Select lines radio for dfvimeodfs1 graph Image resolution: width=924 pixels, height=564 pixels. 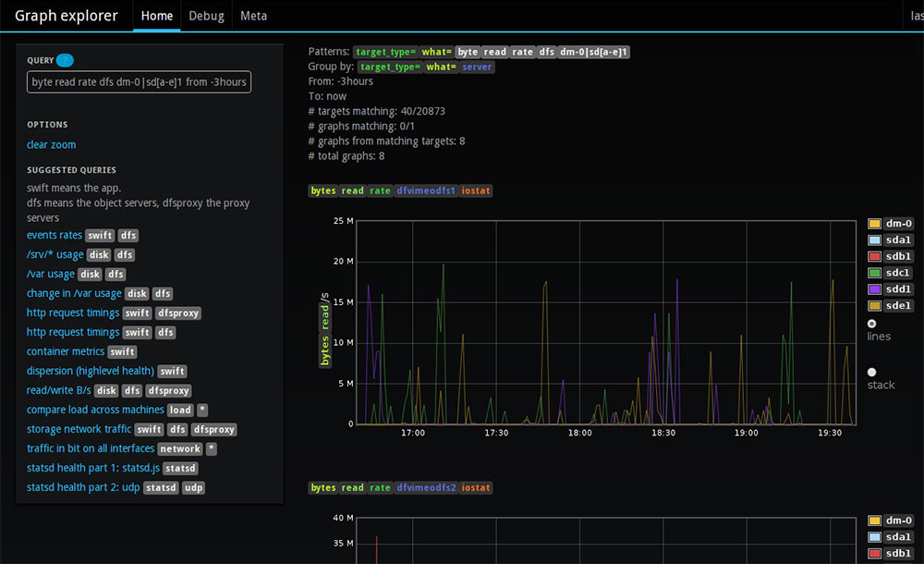click(871, 324)
